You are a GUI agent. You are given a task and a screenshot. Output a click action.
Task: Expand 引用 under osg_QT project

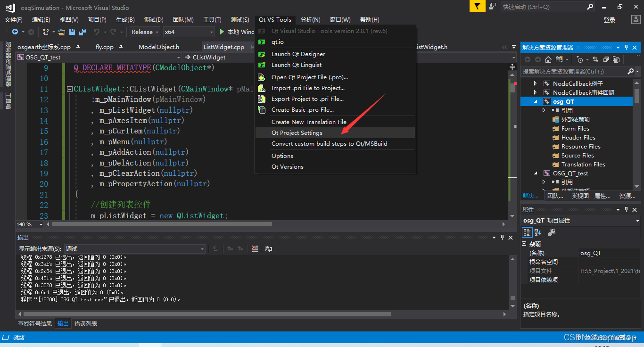[544, 110]
